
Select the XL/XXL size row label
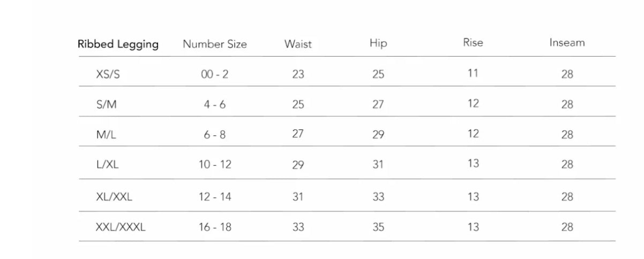pos(114,197)
